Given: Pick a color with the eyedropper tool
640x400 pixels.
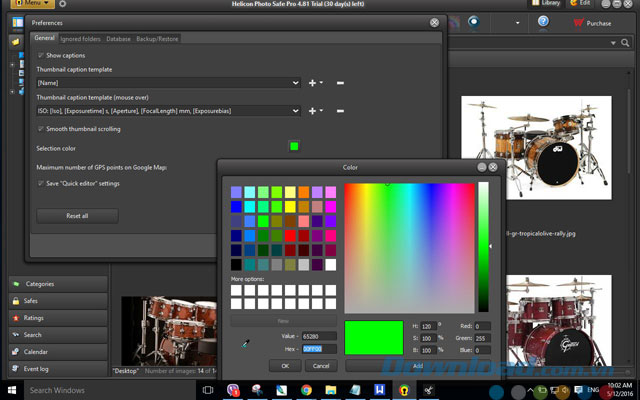Looking at the screenshot, I should pyautogui.click(x=246, y=344).
